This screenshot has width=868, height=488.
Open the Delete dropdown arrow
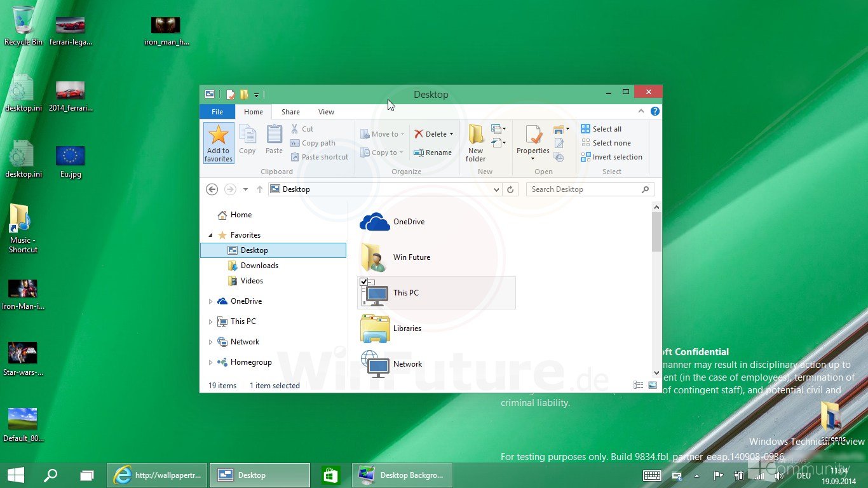click(451, 134)
